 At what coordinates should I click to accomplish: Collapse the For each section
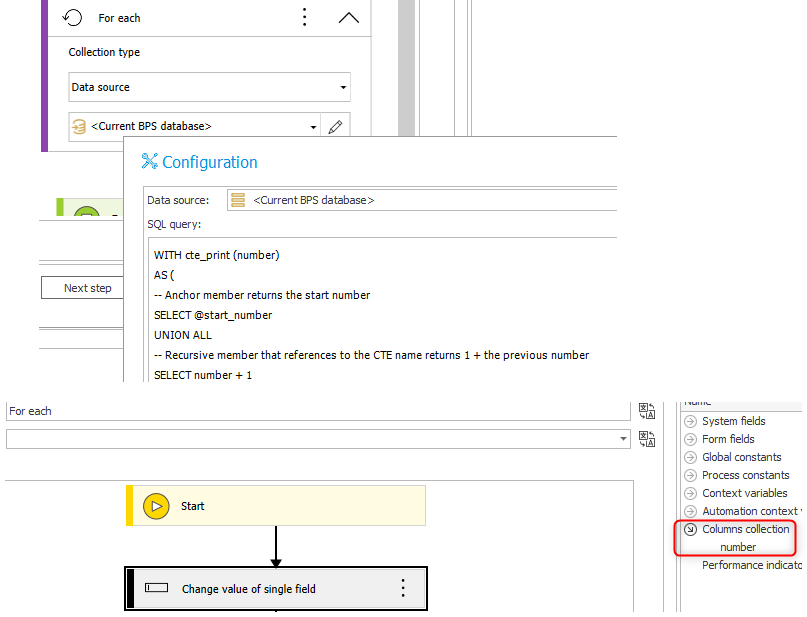click(x=348, y=18)
